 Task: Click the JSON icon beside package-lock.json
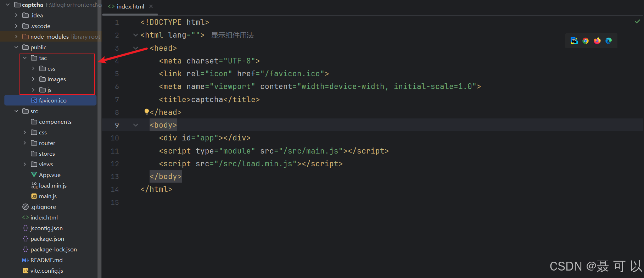[26, 249]
